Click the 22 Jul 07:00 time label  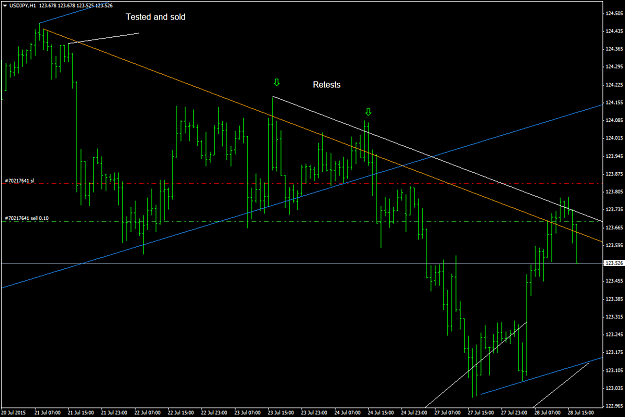(x=147, y=413)
